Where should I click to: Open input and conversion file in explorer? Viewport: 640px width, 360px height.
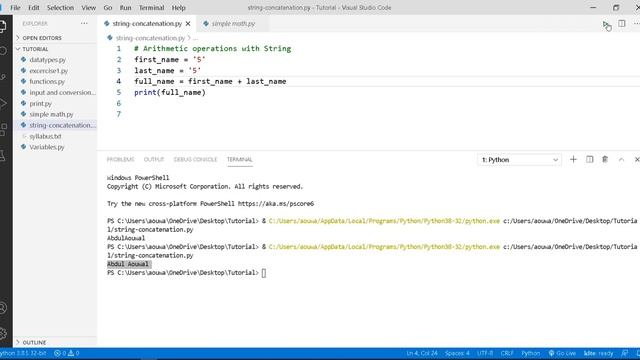(62, 93)
